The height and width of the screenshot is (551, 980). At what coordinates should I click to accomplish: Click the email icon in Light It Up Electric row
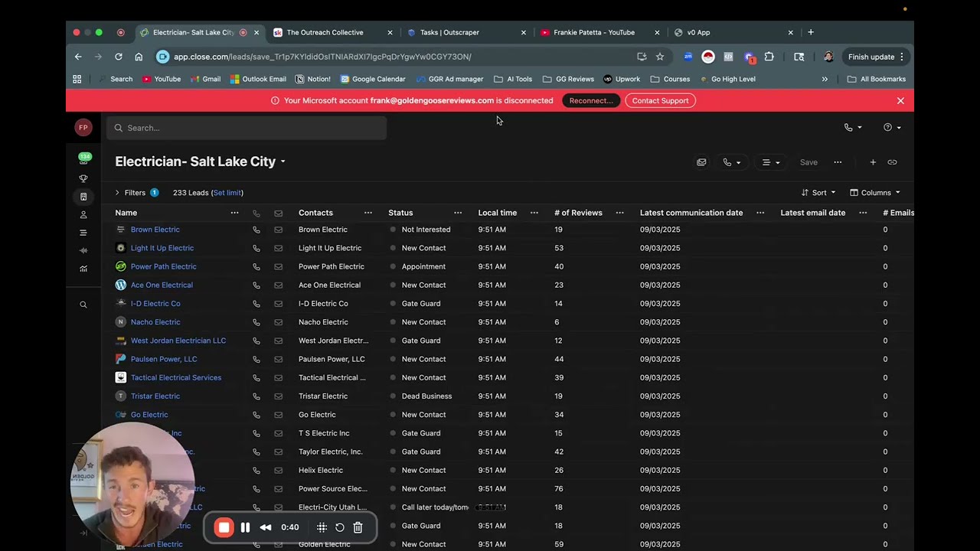click(x=278, y=248)
